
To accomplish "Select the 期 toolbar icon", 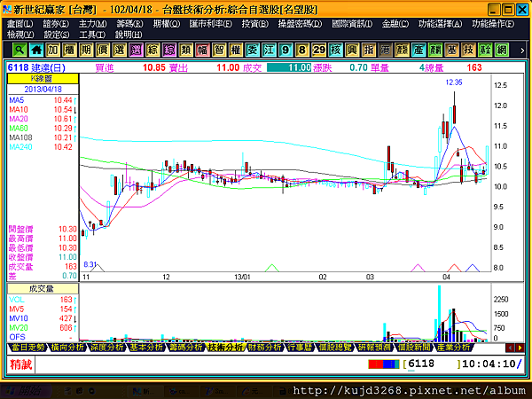I will coord(86,51).
